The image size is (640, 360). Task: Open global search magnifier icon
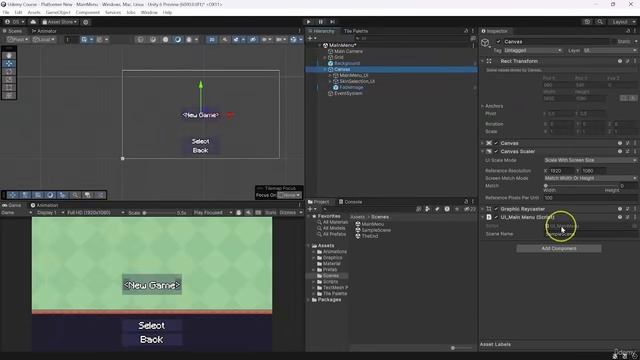[600, 22]
